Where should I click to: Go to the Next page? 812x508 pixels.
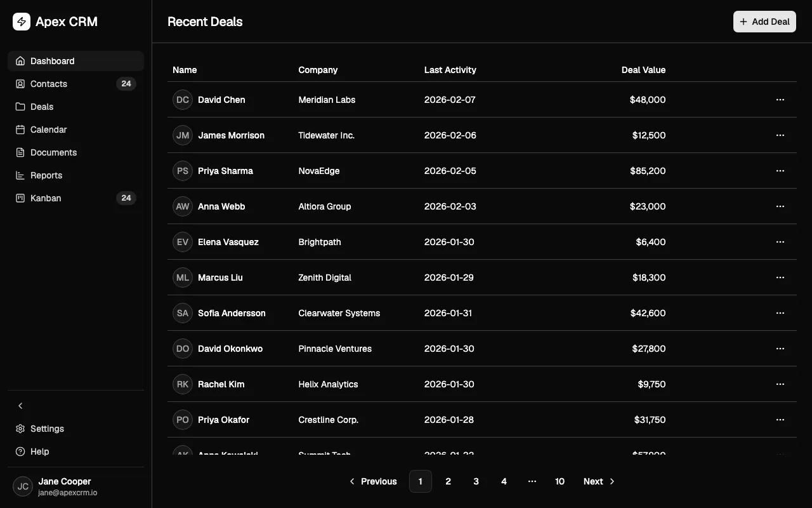(x=599, y=481)
